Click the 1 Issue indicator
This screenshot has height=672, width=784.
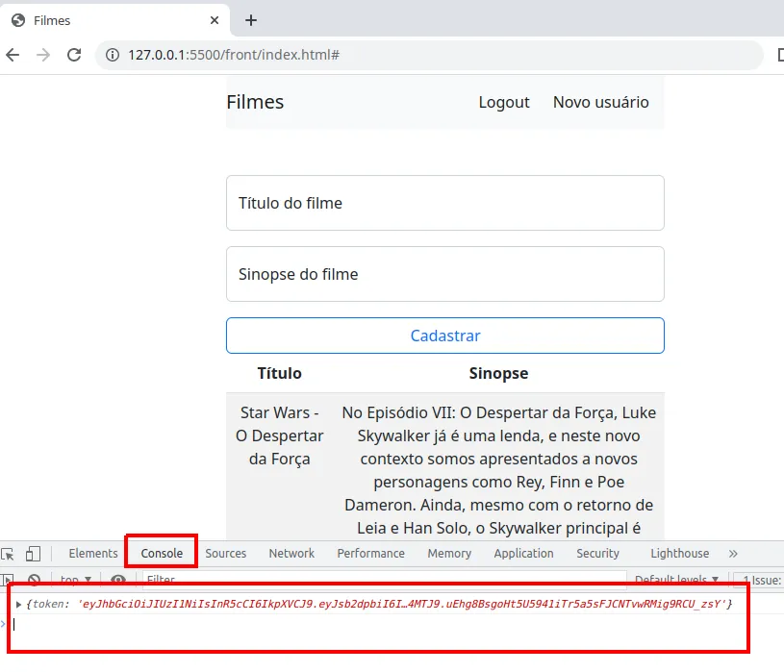pyautogui.click(x=760, y=580)
